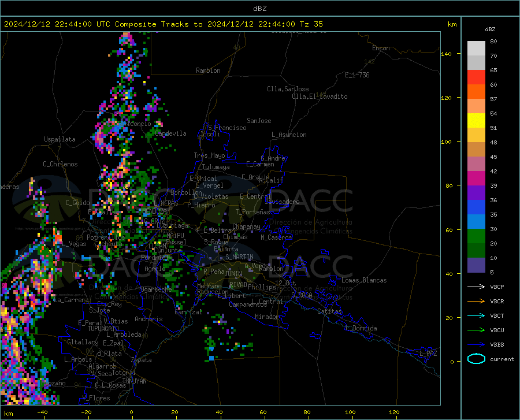Click the 80 value on dBZ scale
The image size is (520, 420).
493,42
